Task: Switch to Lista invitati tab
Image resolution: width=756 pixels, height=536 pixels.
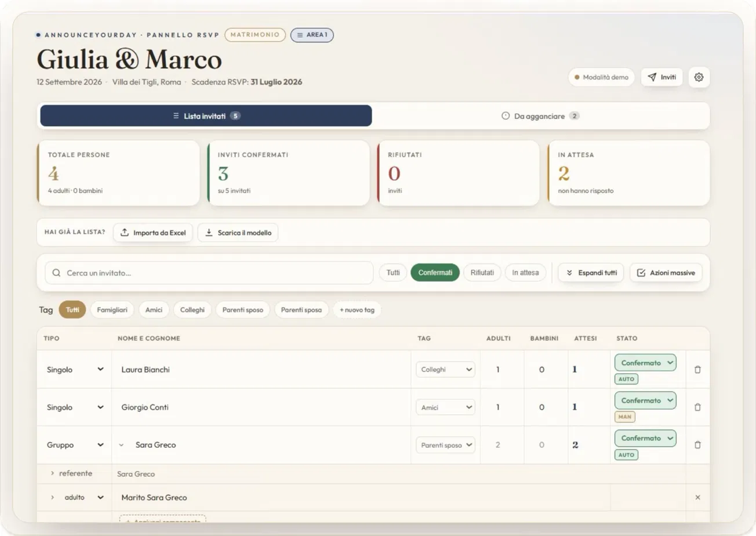Action: tap(206, 116)
